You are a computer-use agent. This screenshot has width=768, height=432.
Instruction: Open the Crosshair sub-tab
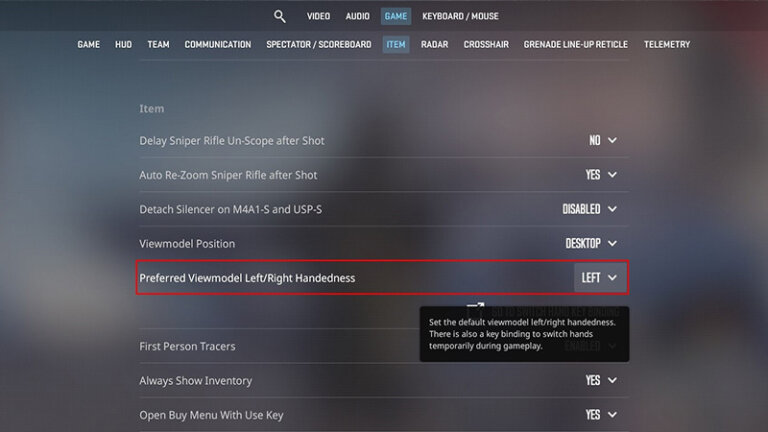(x=486, y=45)
